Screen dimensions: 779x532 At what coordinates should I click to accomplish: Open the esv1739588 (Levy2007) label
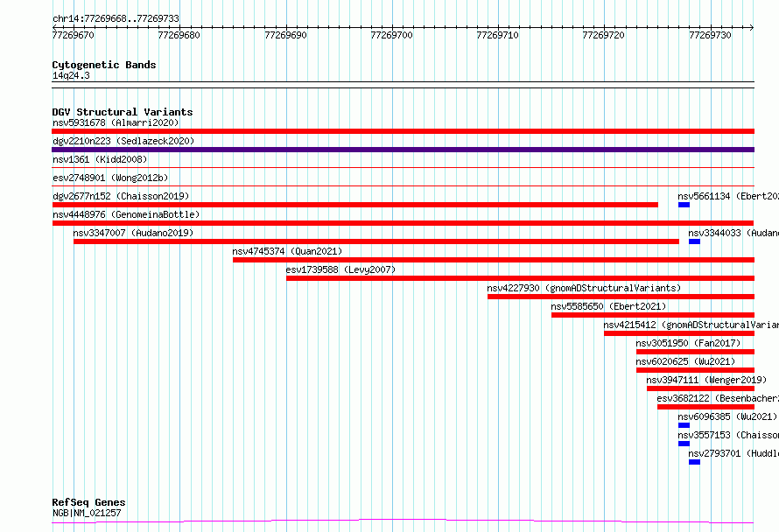340,269
